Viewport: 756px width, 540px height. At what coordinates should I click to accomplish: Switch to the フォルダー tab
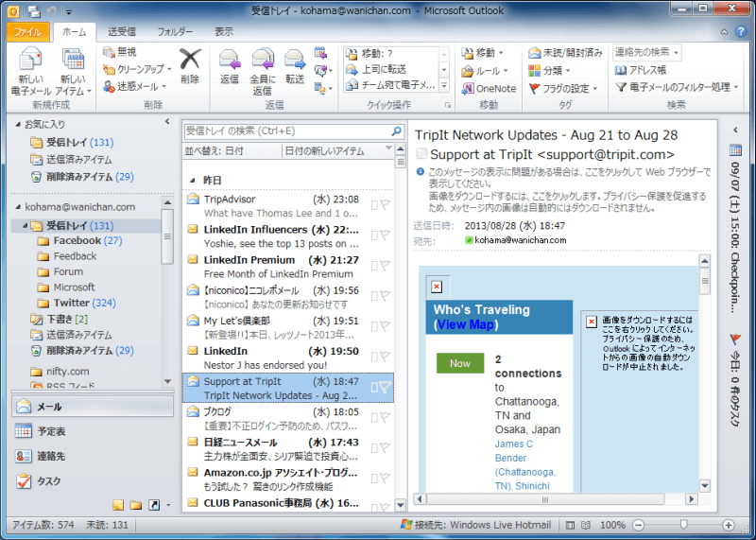coord(175,32)
